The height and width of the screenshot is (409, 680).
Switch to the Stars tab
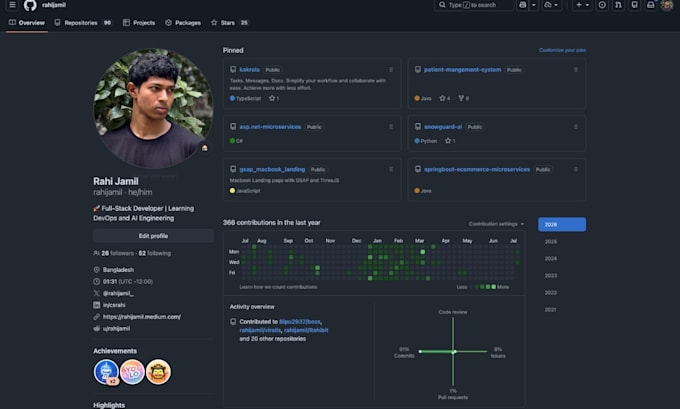tap(229, 23)
